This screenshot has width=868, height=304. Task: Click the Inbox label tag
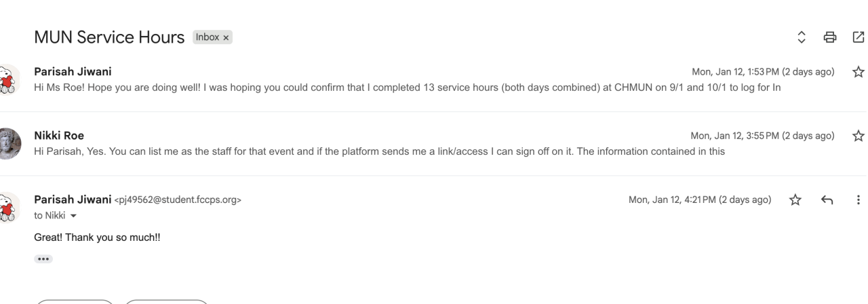click(x=208, y=37)
